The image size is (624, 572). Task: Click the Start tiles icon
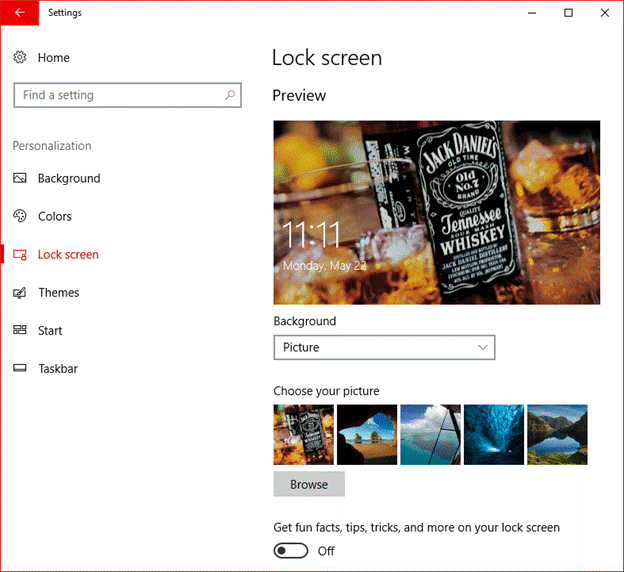coord(20,330)
